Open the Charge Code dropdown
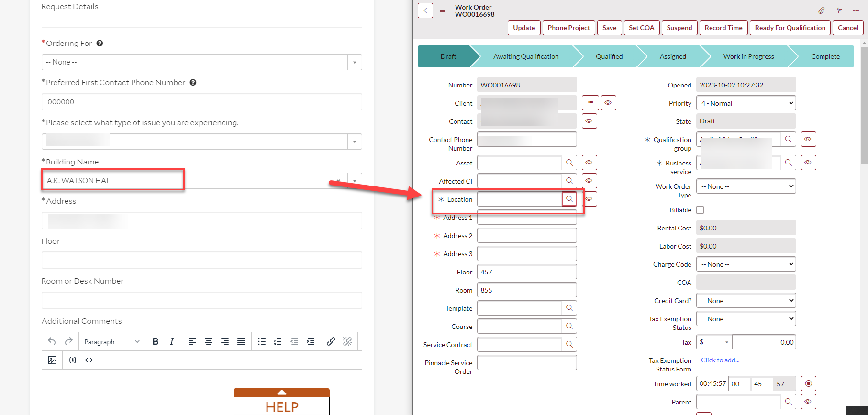 (746, 264)
